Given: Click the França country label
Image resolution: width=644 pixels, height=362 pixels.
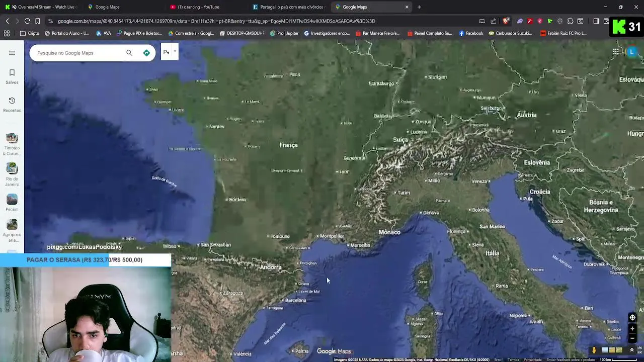Looking at the screenshot, I should pos(289,145).
